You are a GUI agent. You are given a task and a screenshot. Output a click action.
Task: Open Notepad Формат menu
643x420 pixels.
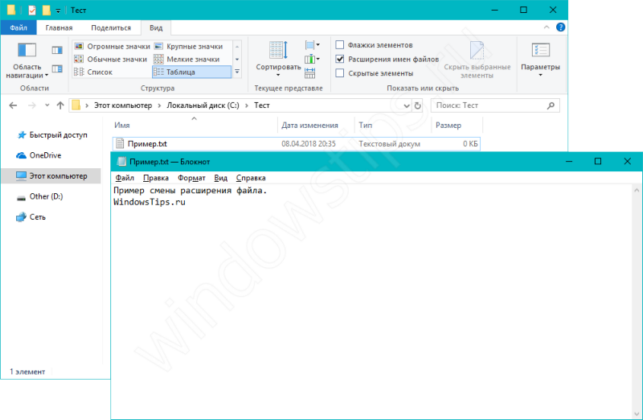pyautogui.click(x=191, y=178)
